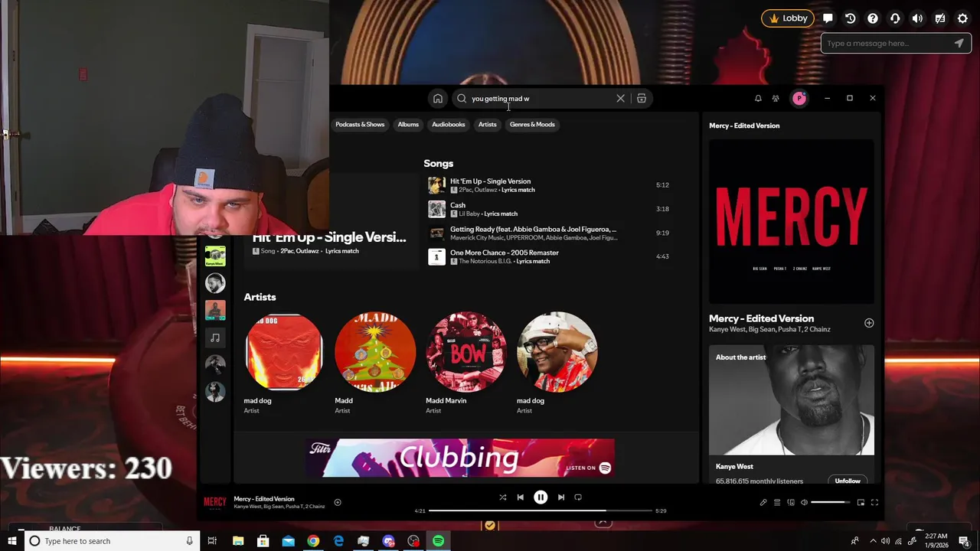Screen dimensions: 980x551
Task: Add Mercy to playlist from side panel
Action: 869,323
